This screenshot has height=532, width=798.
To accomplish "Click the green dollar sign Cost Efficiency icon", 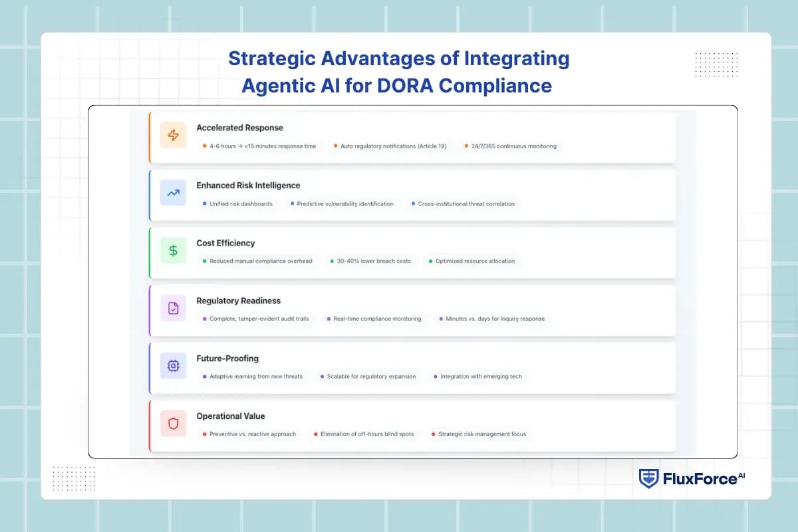I will tap(174, 251).
